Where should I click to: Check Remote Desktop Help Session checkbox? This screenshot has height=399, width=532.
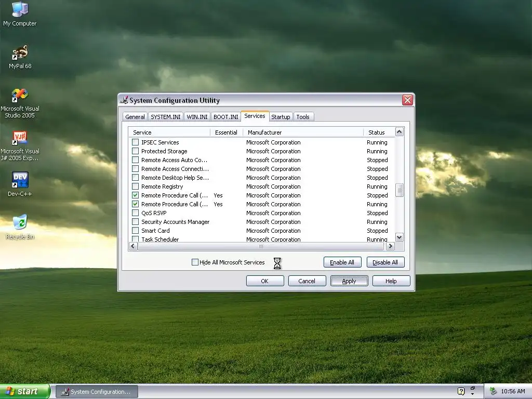coord(135,178)
